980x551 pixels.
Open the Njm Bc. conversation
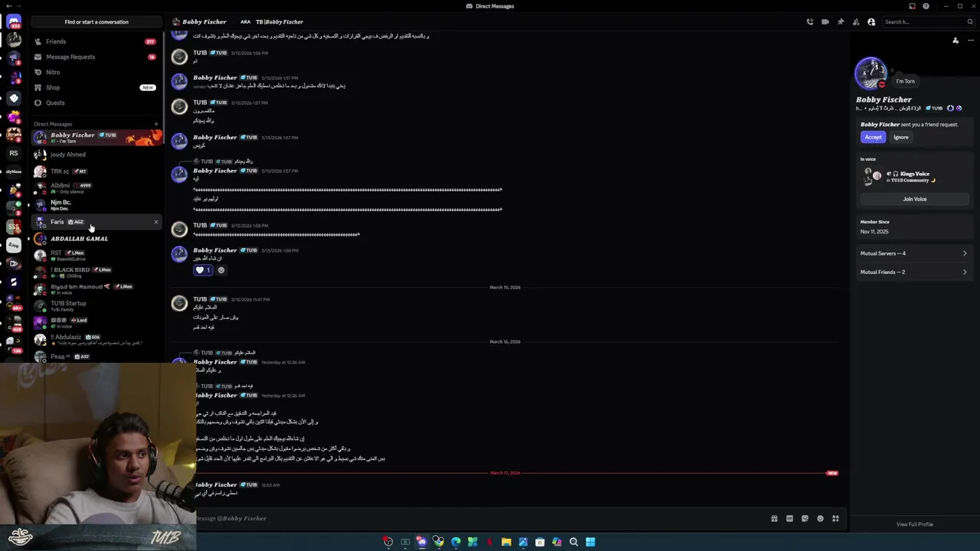pyautogui.click(x=96, y=205)
